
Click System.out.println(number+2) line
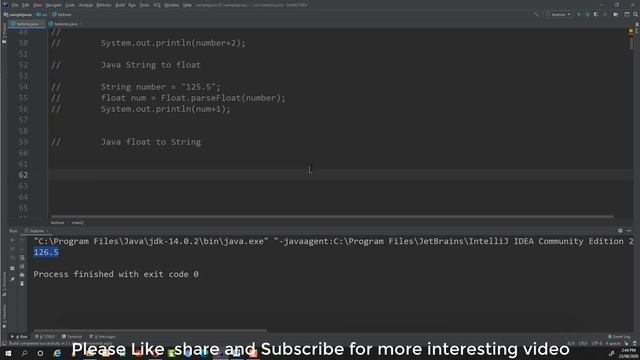click(x=173, y=43)
